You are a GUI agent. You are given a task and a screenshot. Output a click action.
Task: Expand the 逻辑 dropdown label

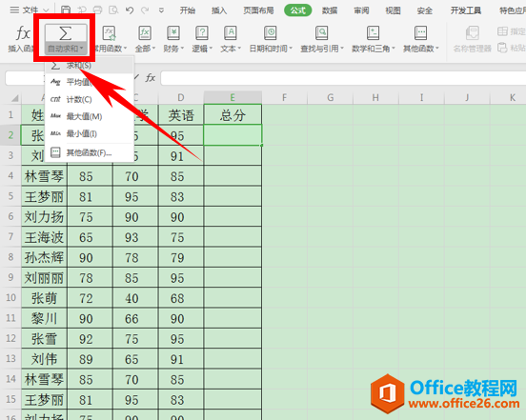(202, 49)
